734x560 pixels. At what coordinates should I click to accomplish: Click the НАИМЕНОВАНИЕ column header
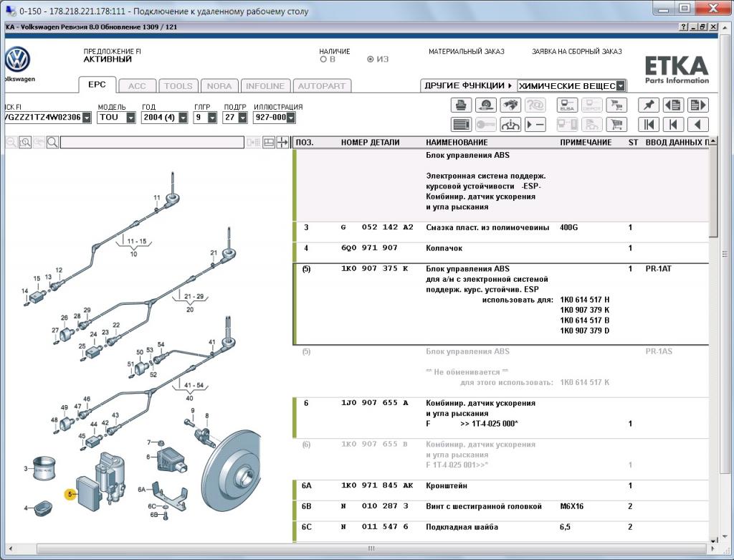(457, 143)
